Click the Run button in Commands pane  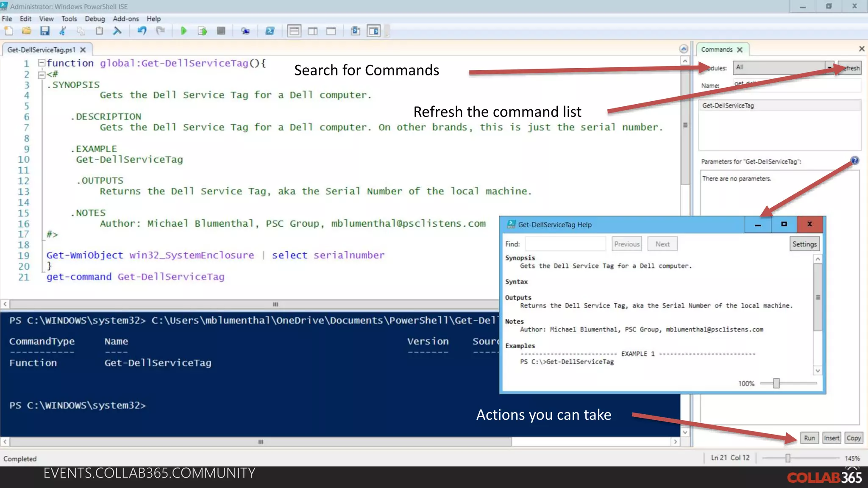[x=809, y=438]
